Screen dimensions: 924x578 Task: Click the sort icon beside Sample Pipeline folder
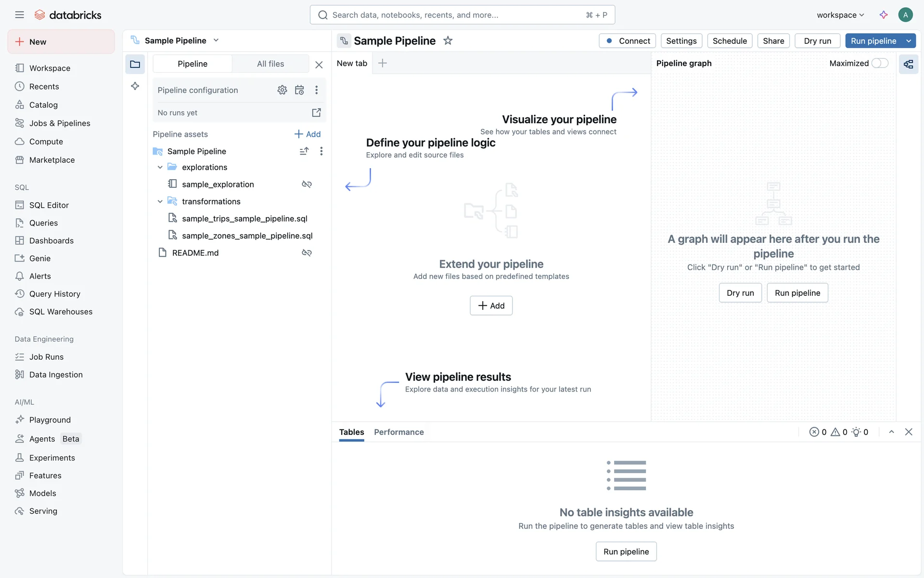(x=304, y=151)
